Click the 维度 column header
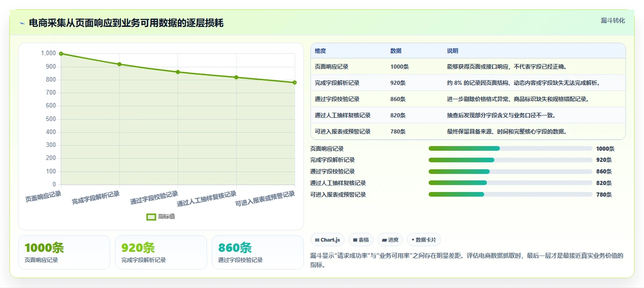Viewport: 644px width, 288px height. pos(320,51)
